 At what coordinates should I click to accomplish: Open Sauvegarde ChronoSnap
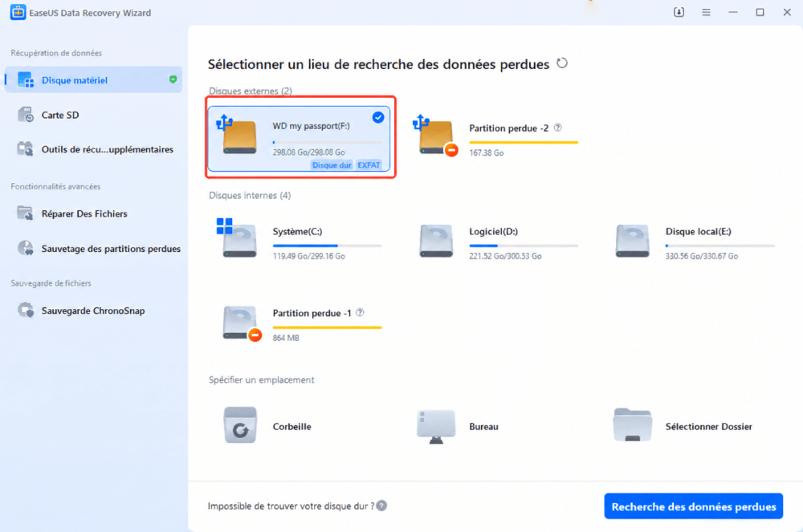click(93, 311)
